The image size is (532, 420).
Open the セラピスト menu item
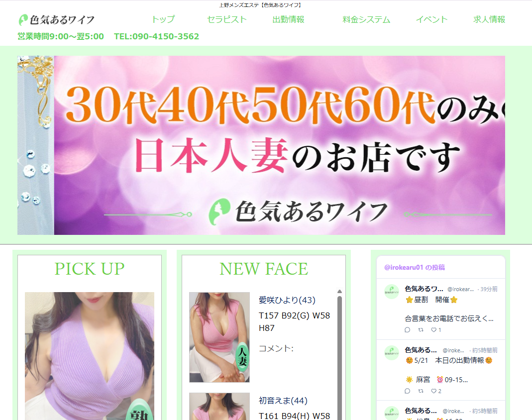226,19
